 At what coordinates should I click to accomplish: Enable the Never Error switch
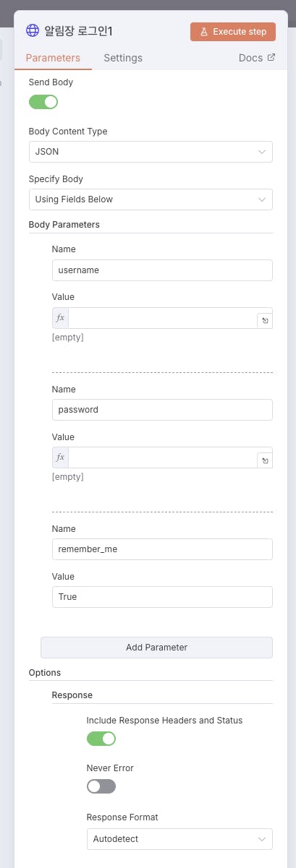coord(101,786)
